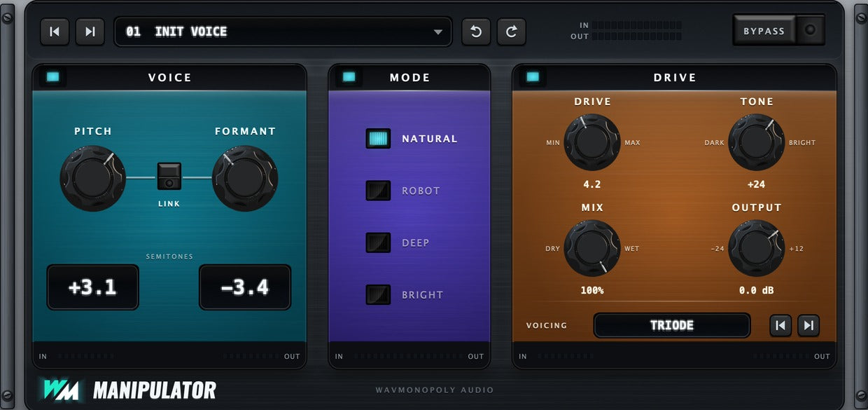Toggle the DRIVE section power LED

(x=533, y=77)
